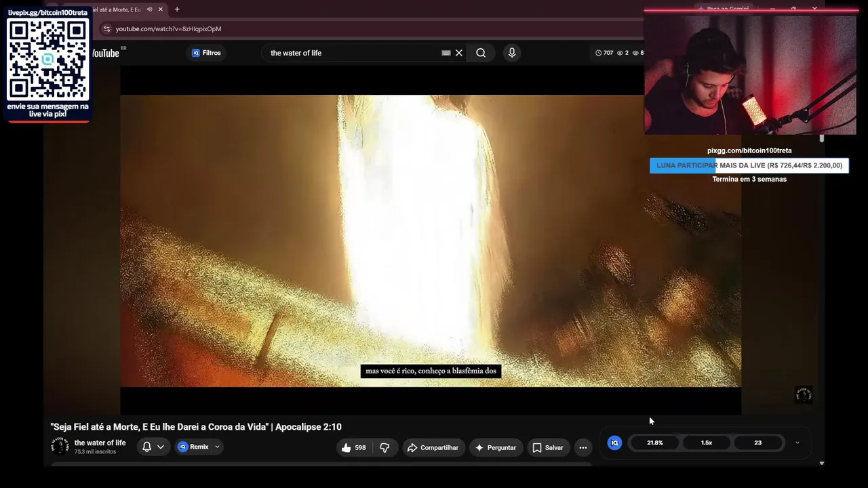The width and height of the screenshot is (868, 488).
Task: Run search with the magnifier button
Action: coord(481,53)
